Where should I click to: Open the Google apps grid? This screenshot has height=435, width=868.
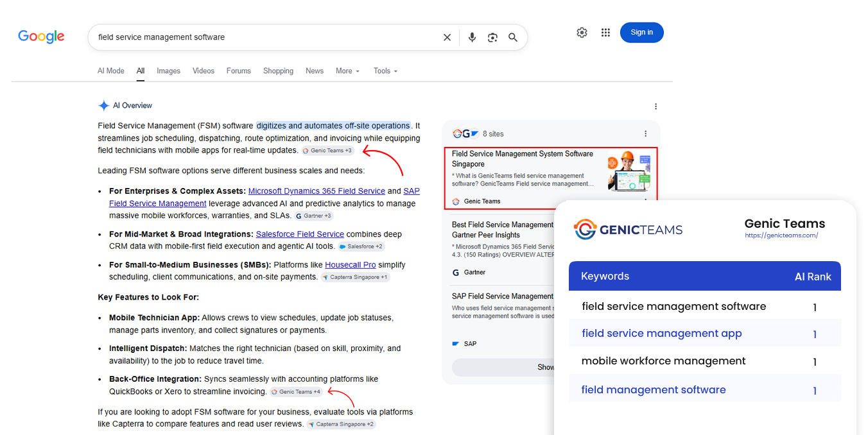(605, 33)
